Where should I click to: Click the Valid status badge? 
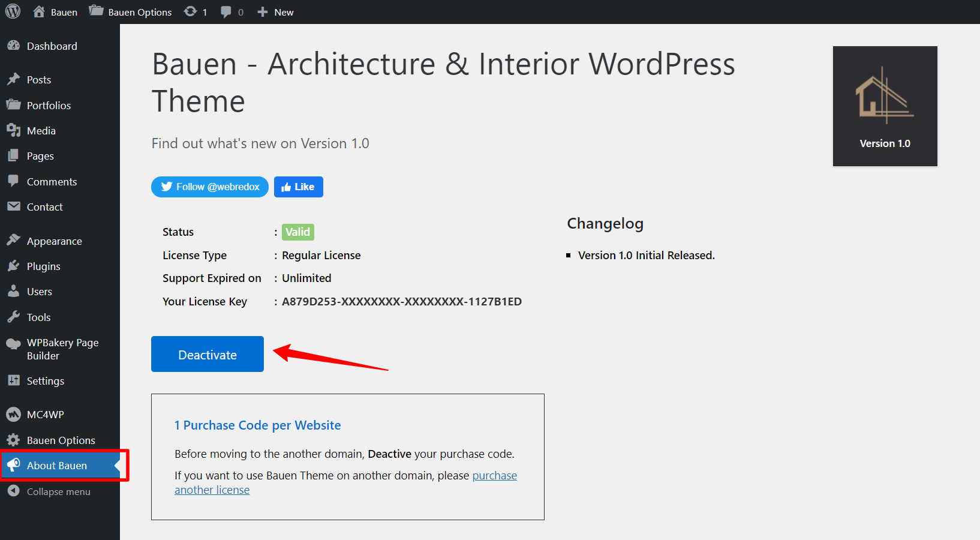[298, 232]
